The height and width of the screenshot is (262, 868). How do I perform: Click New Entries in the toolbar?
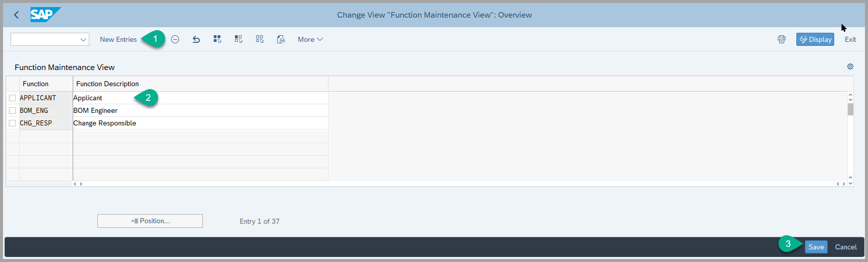118,39
